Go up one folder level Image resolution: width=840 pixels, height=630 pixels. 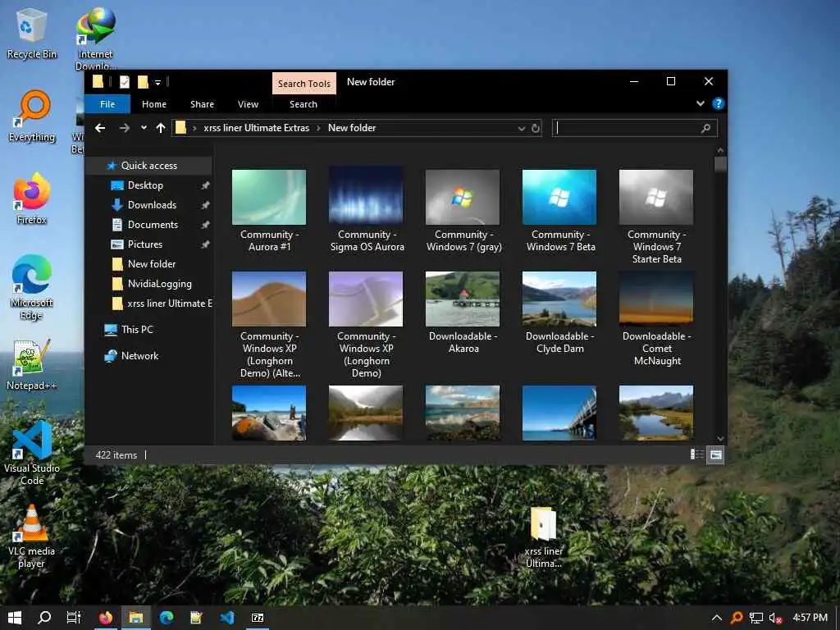pos(160,128)
